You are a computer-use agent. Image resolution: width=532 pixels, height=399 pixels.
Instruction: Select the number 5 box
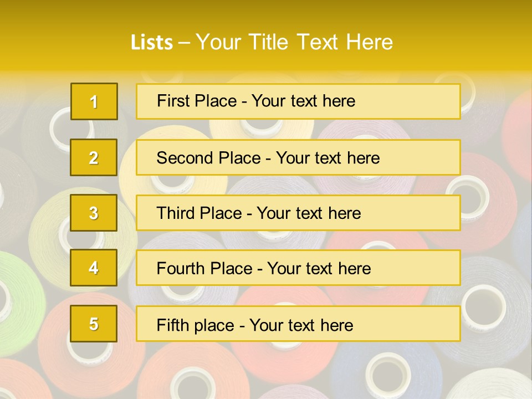(94, 324)
